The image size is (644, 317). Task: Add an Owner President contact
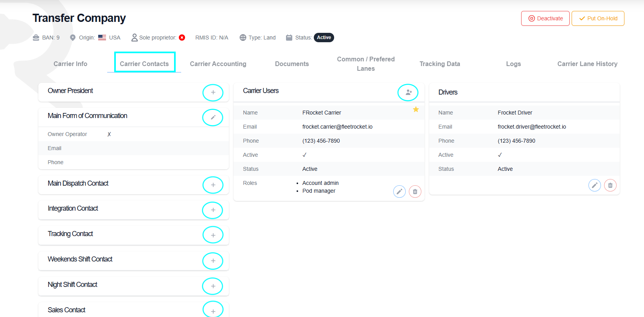[213, 93]
